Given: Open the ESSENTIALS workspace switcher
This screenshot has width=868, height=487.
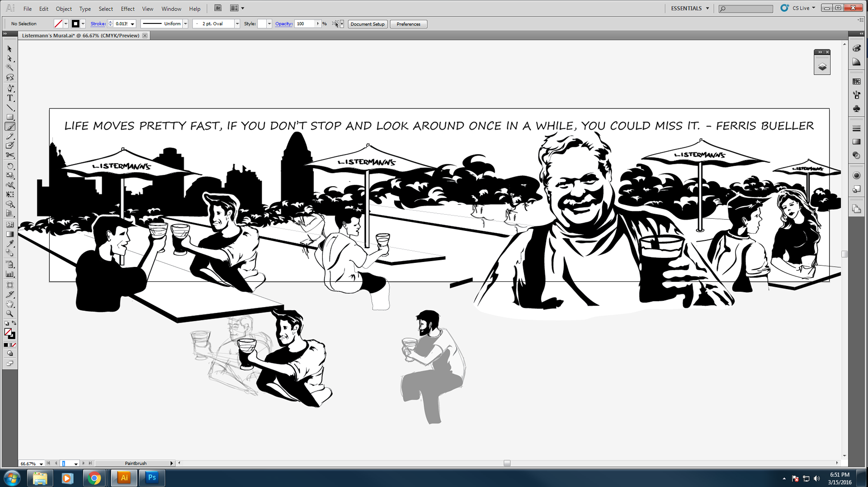Looking at the screenshot, I should pos(690,8).
